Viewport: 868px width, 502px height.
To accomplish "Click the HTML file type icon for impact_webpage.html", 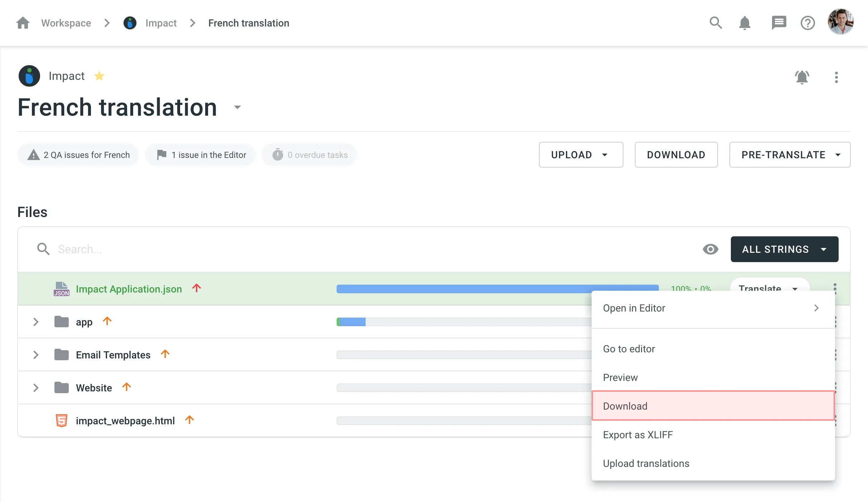I will pos(60,420).
